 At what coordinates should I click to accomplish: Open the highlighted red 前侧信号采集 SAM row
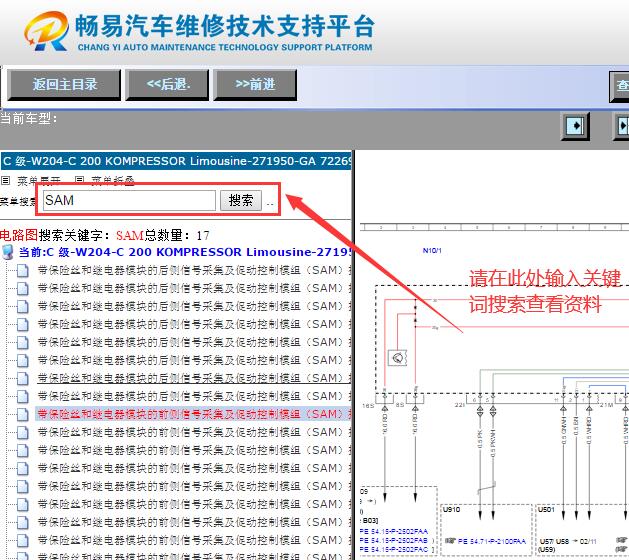tap(194, 414)
